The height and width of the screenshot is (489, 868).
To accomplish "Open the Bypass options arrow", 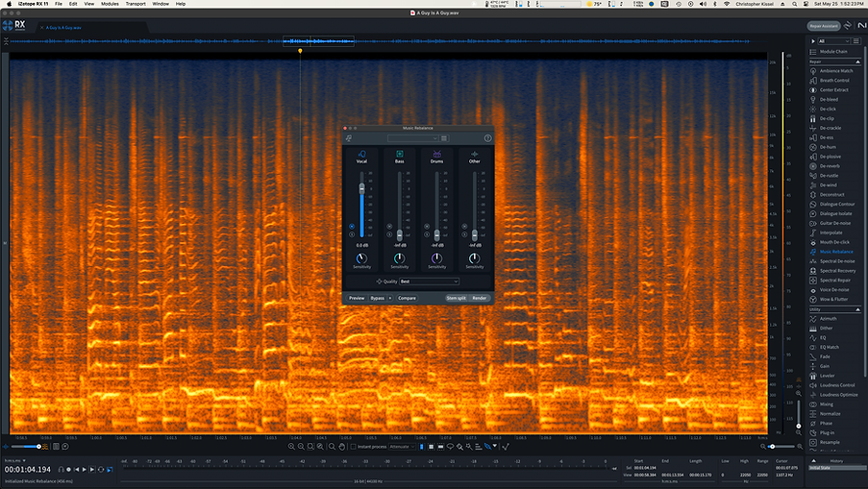I will [x=389, y=298].
